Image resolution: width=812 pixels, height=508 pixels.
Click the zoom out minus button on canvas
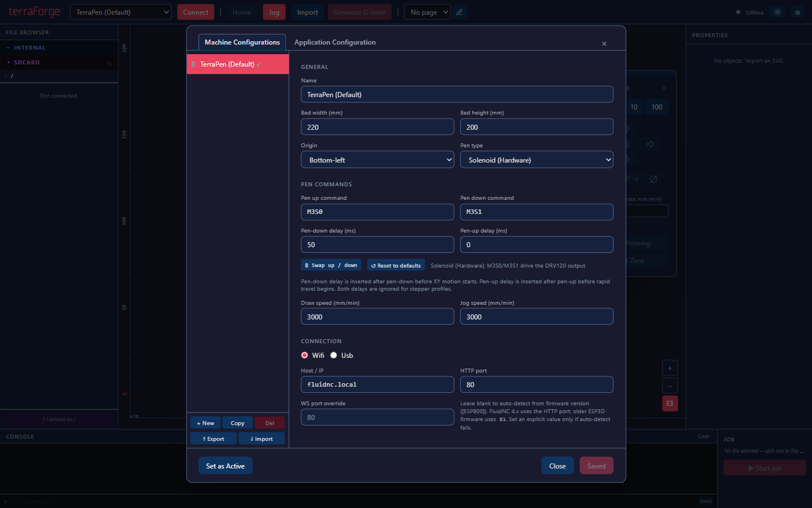[x=670, y=386]
